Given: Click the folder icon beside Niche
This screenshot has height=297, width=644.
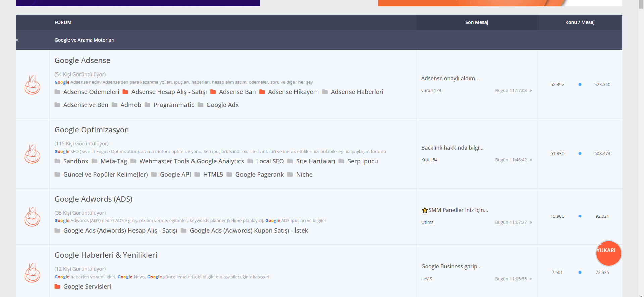Looking at the screenshot, I should [x=290, y=174].
